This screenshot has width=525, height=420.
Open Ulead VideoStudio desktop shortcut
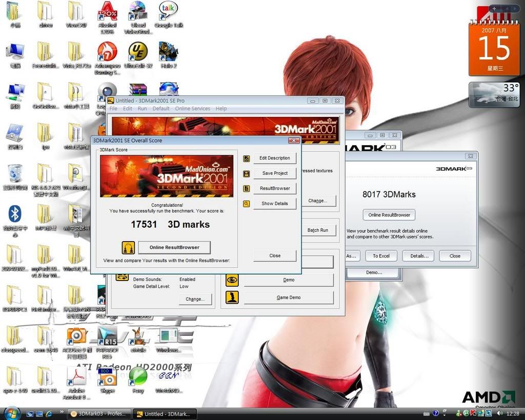coord(138,17)
